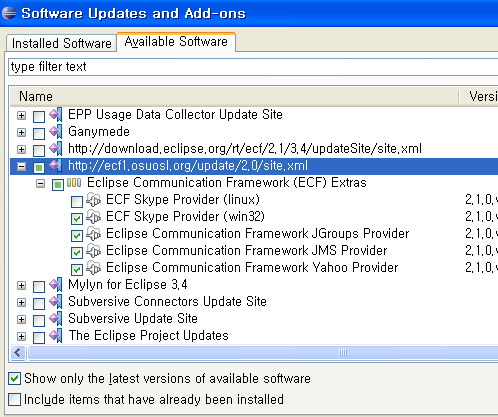The height and width of the screenshot is (417, 498).
Task: Click the update site icon beside Ganymede
Action: coord(56,132)
